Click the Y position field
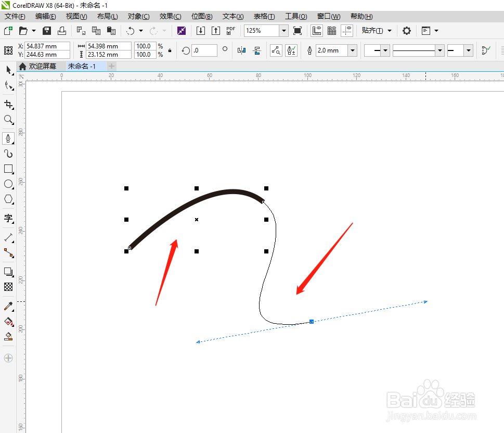This screenshot has width=504, height=433. click(47, 54)
